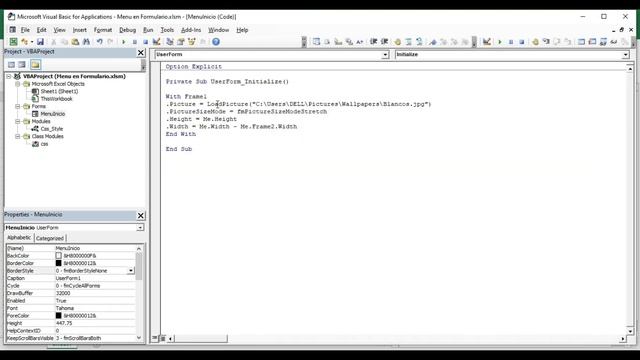Select the css class module in tree
This screenshot has width=640, height=360.
[44, 144]
